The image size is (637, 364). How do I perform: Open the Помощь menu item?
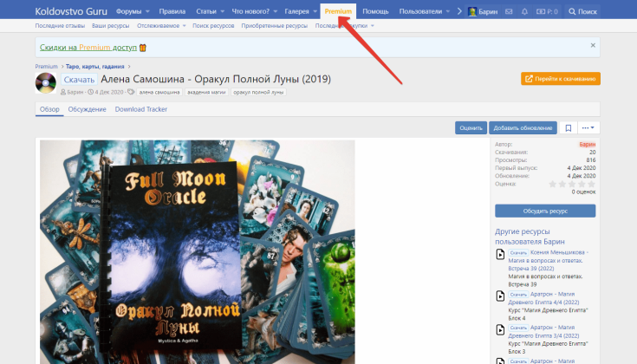pos(375,11)
